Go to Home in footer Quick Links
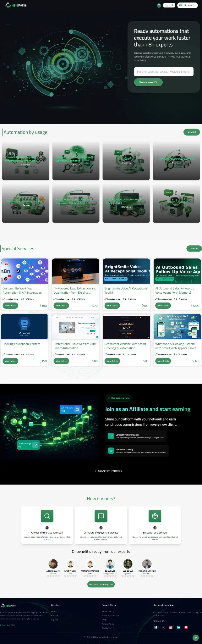This screenshot has width=202, height=644. pos(54,611)
